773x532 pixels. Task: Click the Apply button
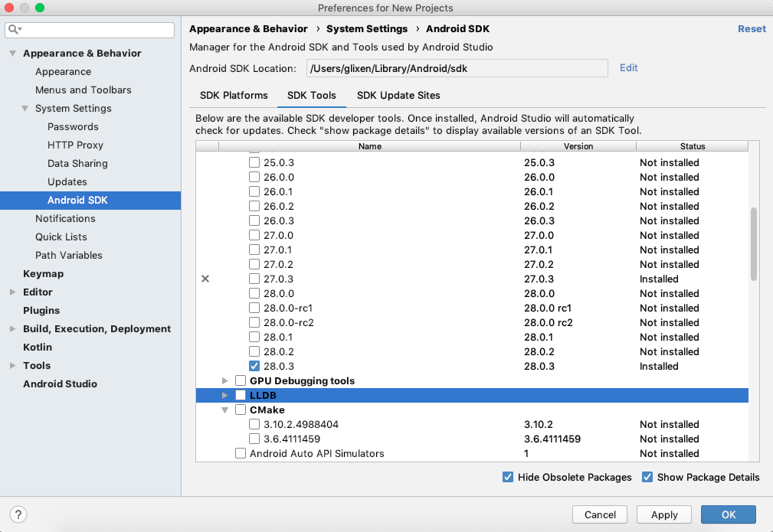[x=664, y=514]
